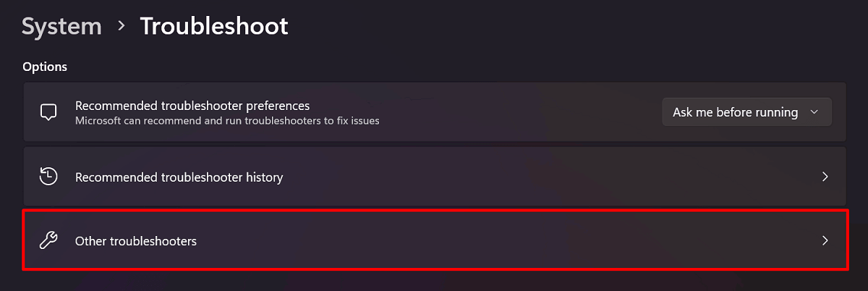The height and width of the screenshot is (291, 868).
Task: Click empty middle area of Other troubleshooters row
Action: [506, 241]
